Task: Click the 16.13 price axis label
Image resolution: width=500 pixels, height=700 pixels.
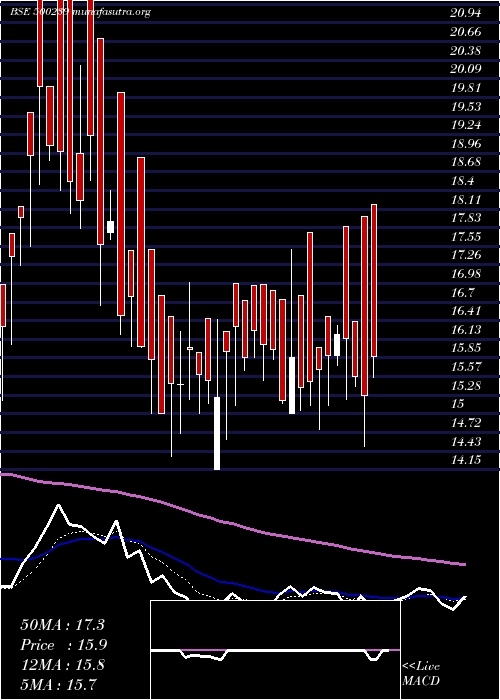Action: pos(466,329)
